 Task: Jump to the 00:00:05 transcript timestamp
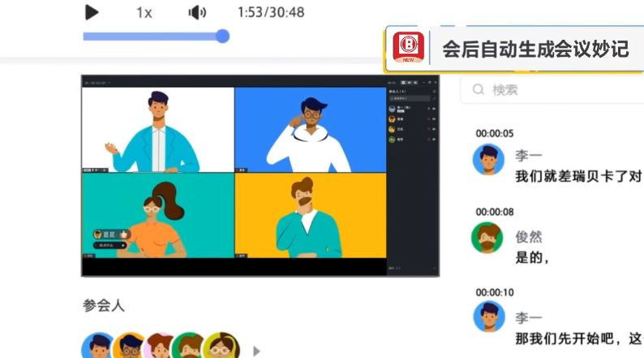[495, 133]
